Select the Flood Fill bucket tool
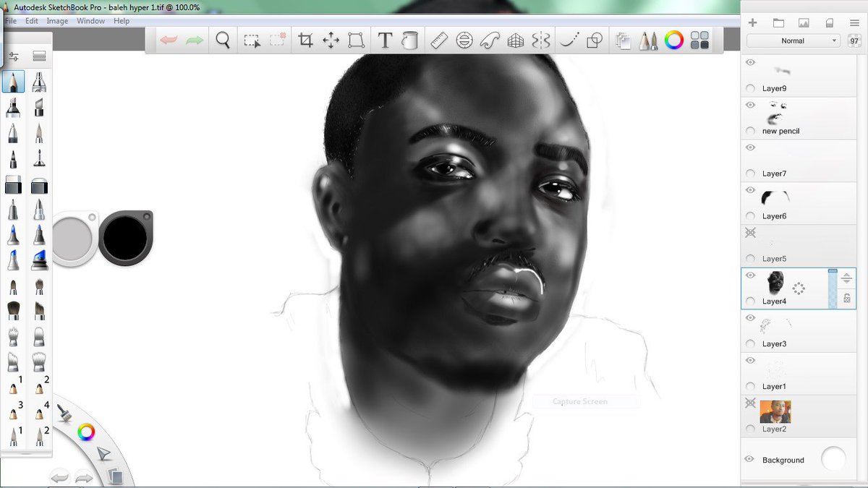 tap(410, 40)
